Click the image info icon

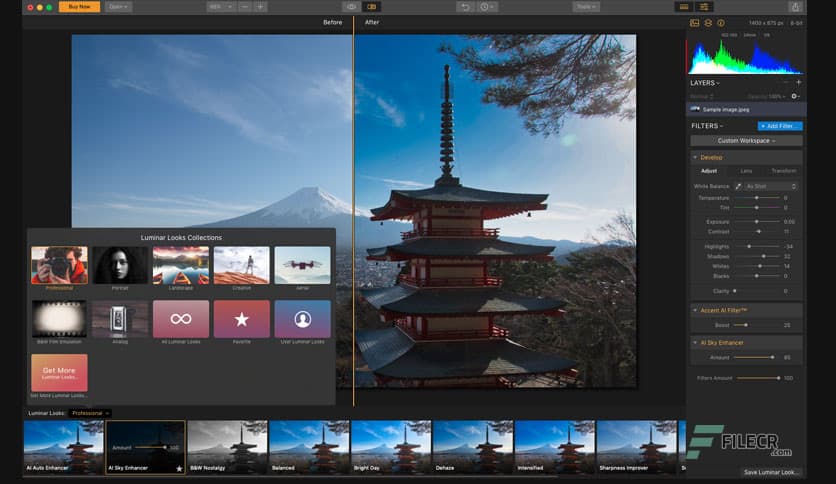pyautogui.click(x=721, y=23)
